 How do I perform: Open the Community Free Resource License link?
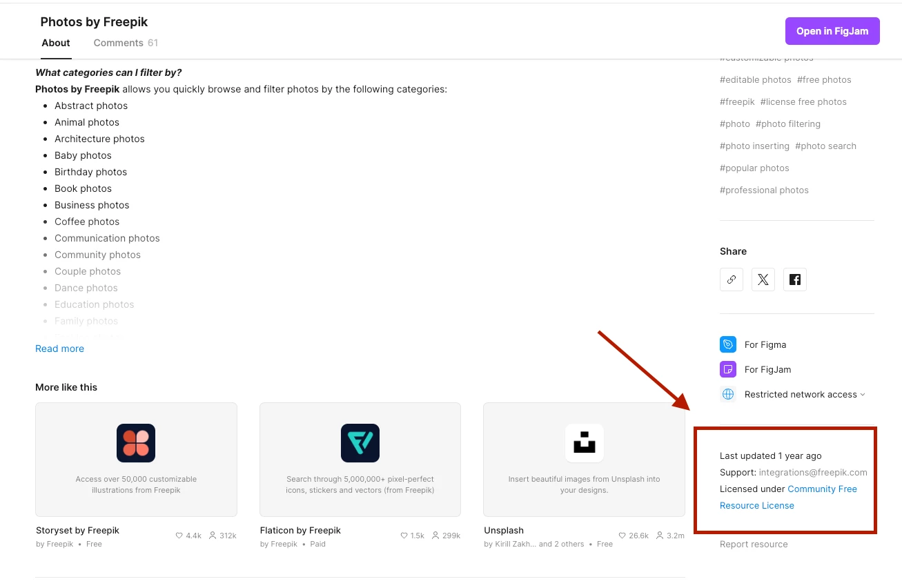pos(788,497)
